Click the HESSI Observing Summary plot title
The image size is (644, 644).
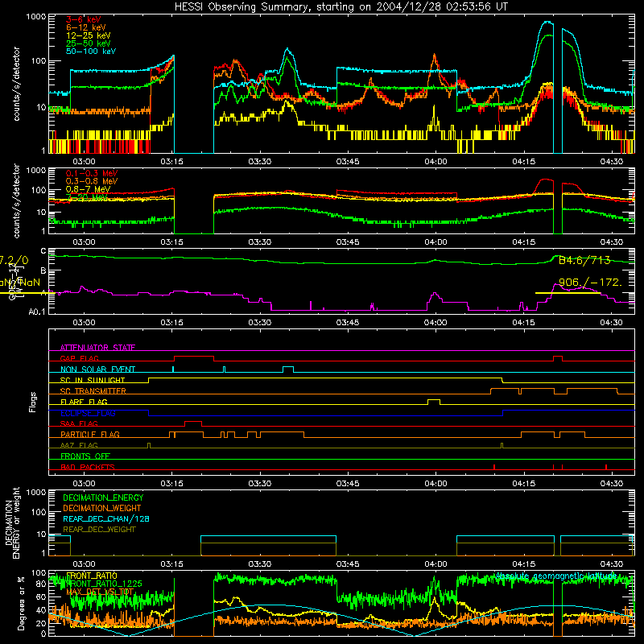coord(341,7)
